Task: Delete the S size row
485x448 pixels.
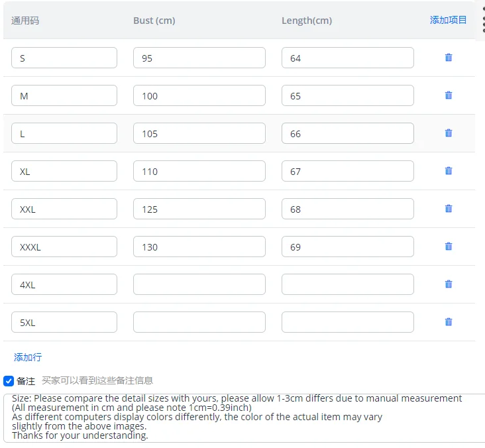Action: [x=449, y=58]
